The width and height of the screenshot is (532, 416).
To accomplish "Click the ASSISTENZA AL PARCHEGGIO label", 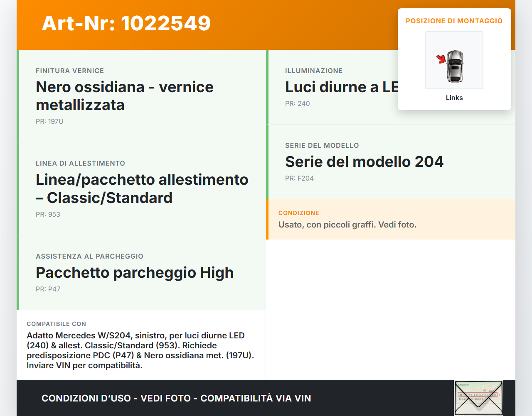I will [89, 256].
